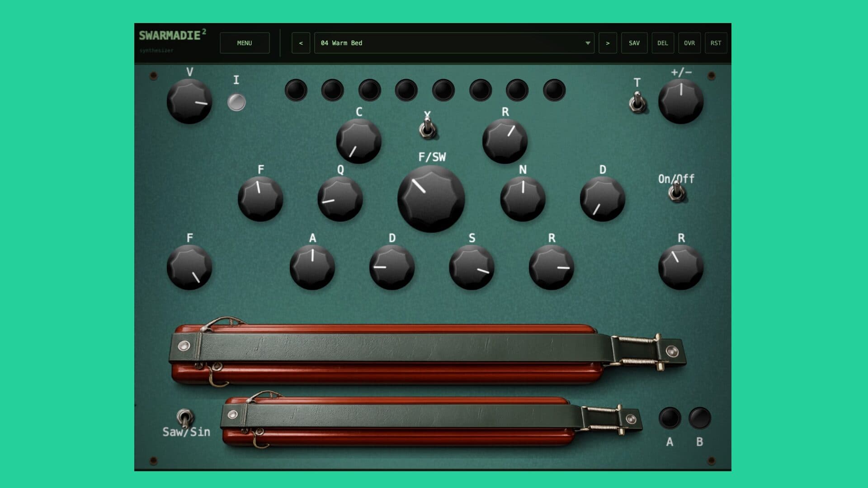Click the sixth black button in top row
The height and width of the screenshot is (488, 868).
[x=481, y=90]
